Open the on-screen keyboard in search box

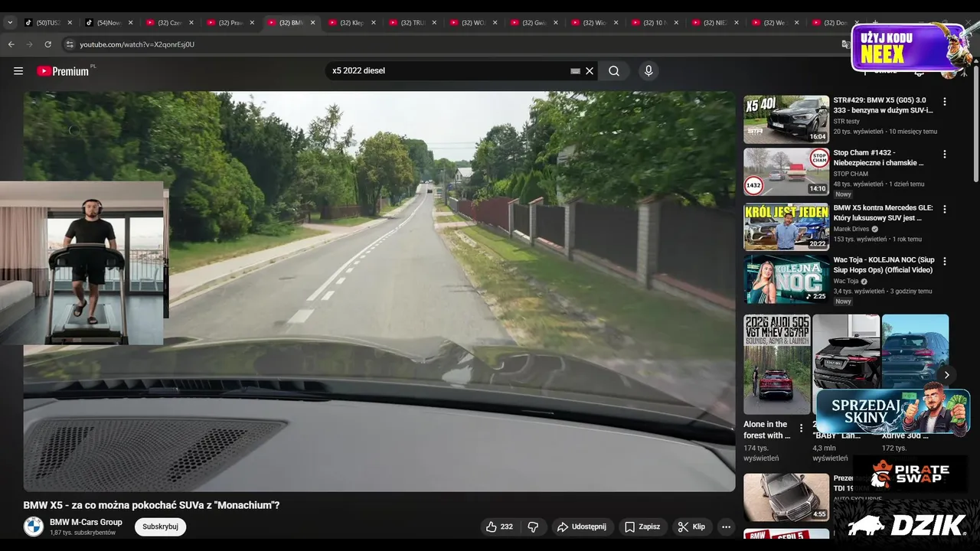[x=576, y=71]
